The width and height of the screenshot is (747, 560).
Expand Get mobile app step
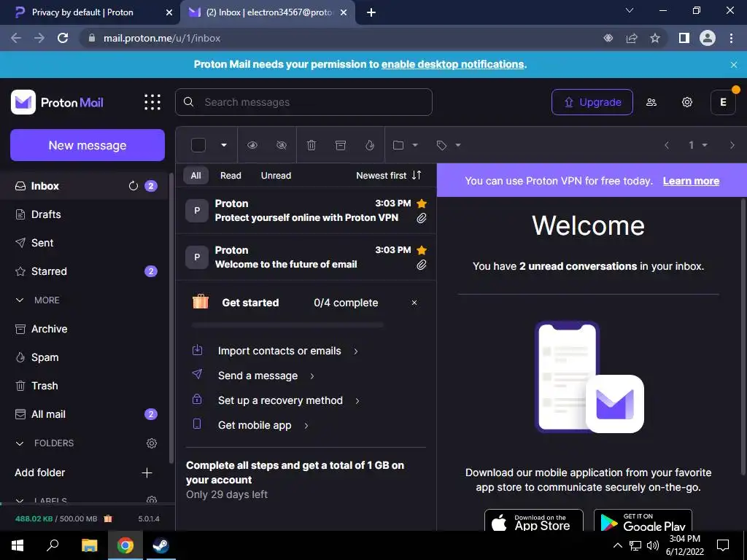(x=250, y=425)
